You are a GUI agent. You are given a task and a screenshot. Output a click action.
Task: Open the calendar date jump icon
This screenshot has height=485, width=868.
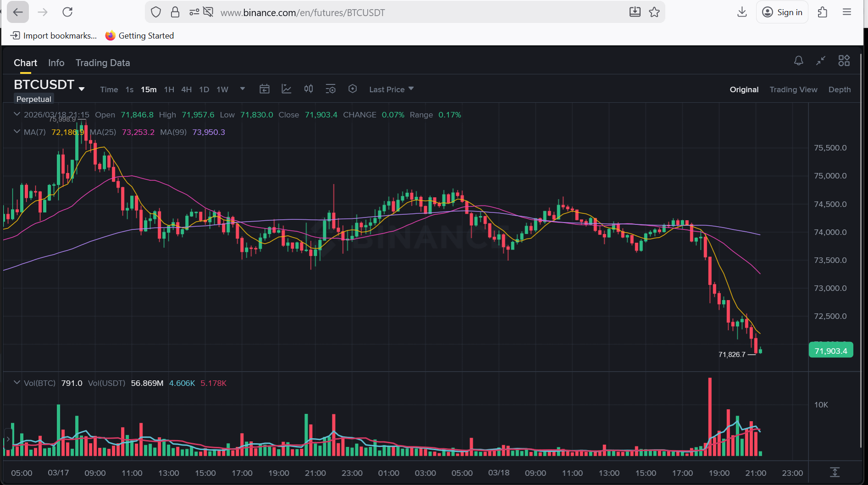(x=265, y=89)
